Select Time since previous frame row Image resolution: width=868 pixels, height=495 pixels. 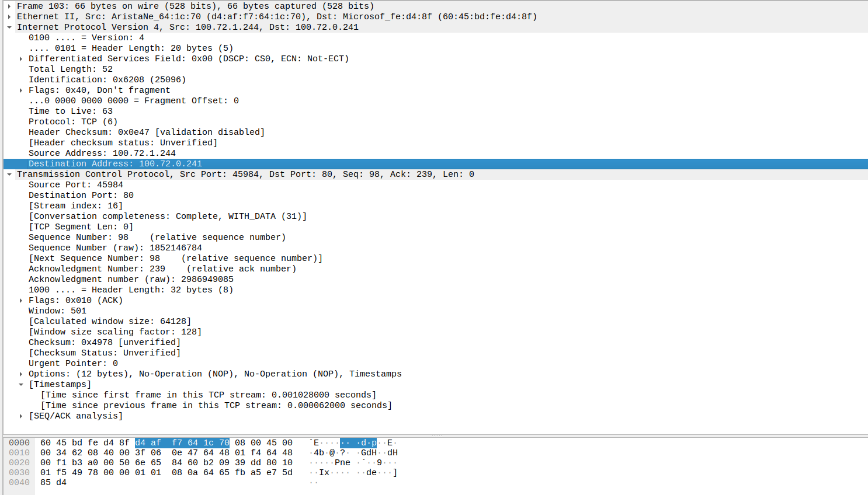[x=436, y=405]
